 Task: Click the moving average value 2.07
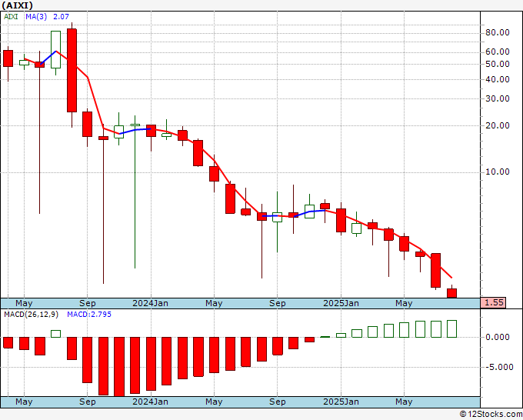click(x=61, y=17)
